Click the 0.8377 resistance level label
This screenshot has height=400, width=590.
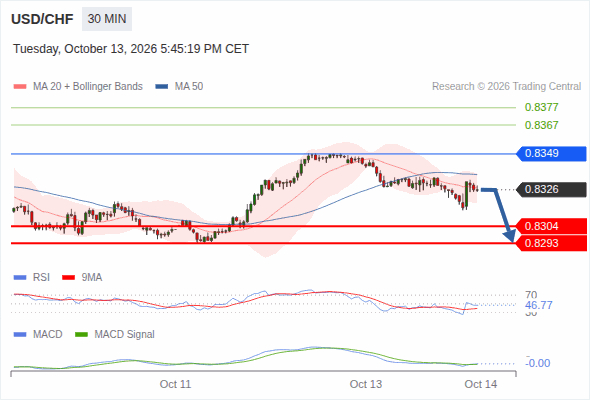coord(541,107)
